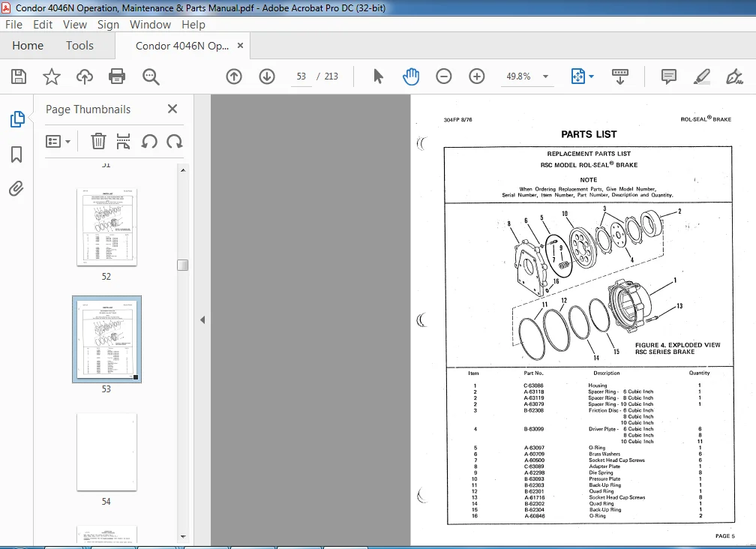
Task: Expand the fit page options arrow
Action: 592,76
